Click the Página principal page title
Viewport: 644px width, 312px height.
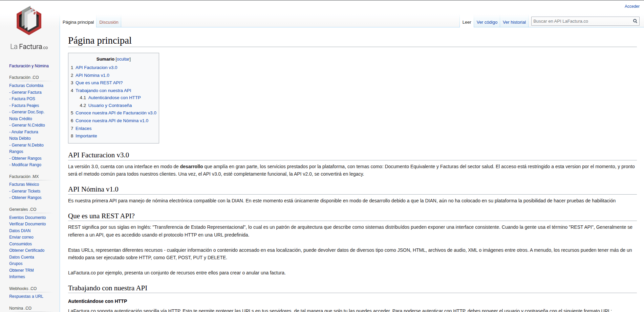(x=100, y=41)
